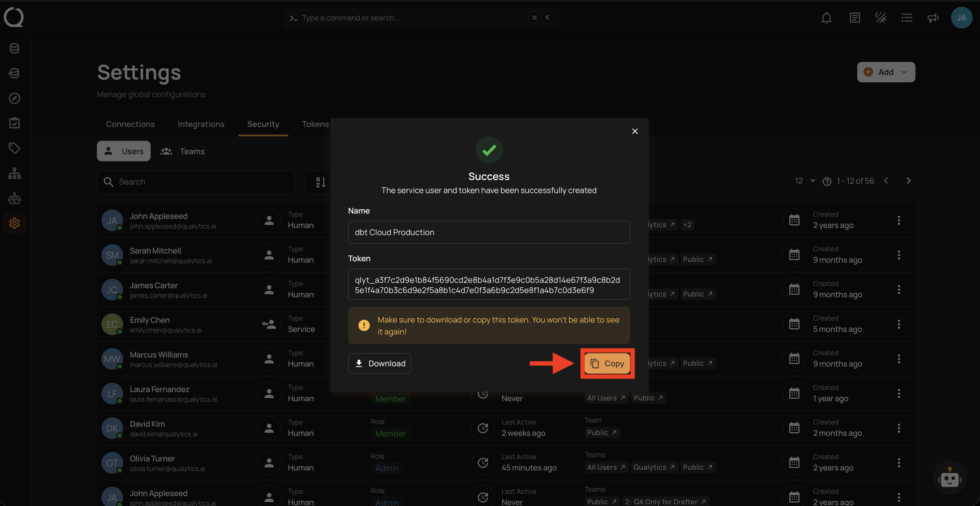Viewport: 980px width, 506px height.
Task: Open the datastores database icon in sidebar
Action: point(14,48)
